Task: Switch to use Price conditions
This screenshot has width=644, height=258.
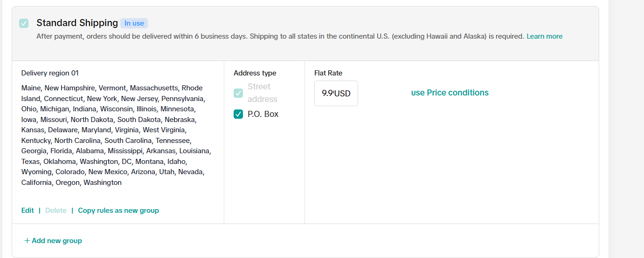Action: [450, 93]
